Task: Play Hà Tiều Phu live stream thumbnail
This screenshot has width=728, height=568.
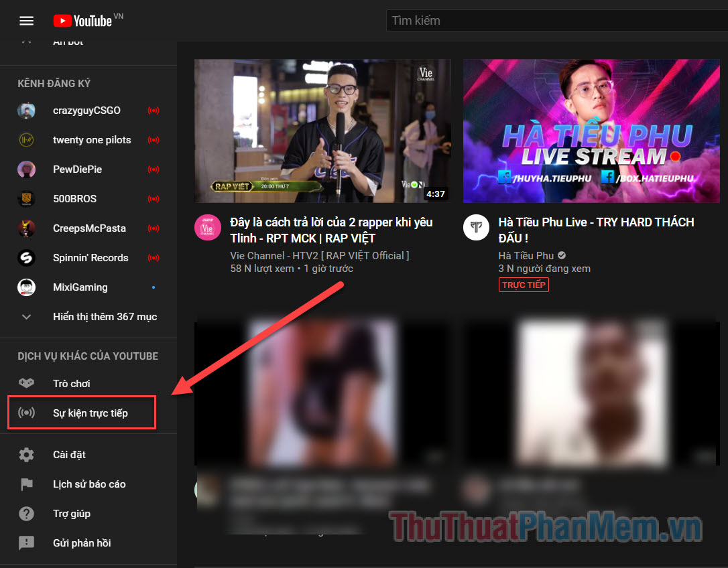Action: tap(591, 131)
